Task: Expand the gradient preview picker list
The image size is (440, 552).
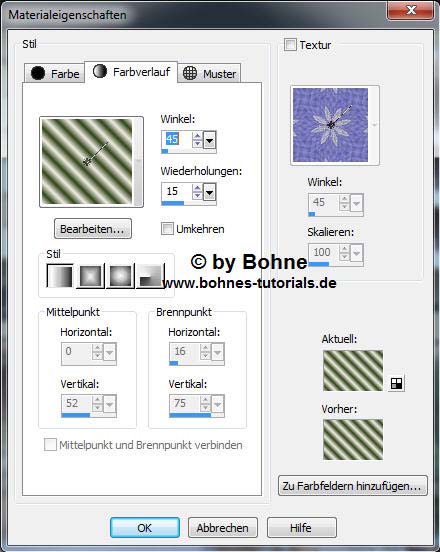Action: pos(138,162)
